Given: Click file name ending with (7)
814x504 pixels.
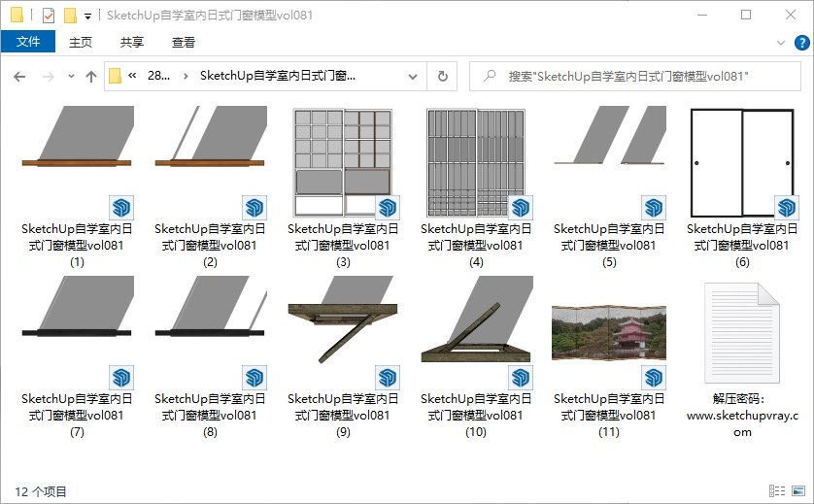Looking at the screenshot, I should point(77,416).
